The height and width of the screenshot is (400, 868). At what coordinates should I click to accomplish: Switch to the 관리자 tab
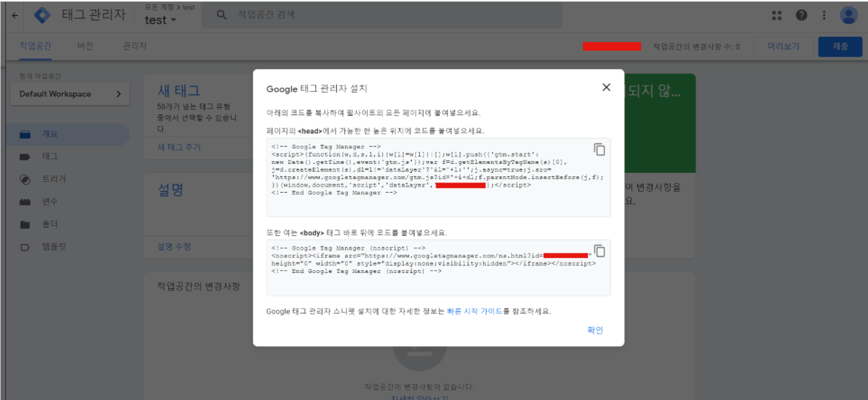134,46
